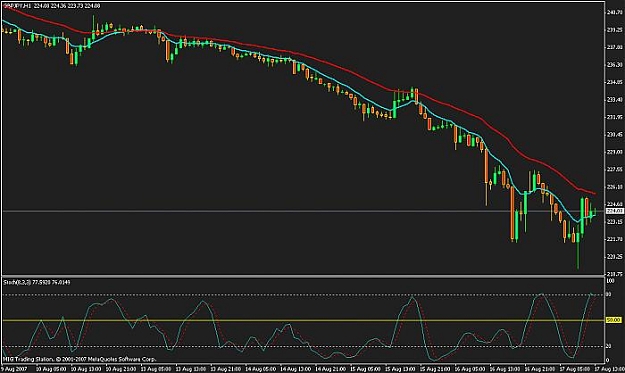Click the 15 Aug 21:00 time label
625x373 pixels.
[x=435, y=369]
